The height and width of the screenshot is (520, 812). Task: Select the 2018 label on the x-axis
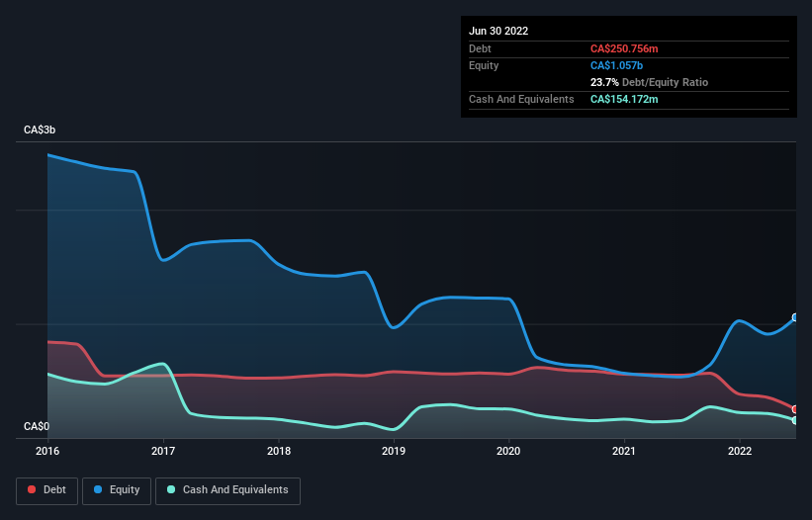point(279,451)
